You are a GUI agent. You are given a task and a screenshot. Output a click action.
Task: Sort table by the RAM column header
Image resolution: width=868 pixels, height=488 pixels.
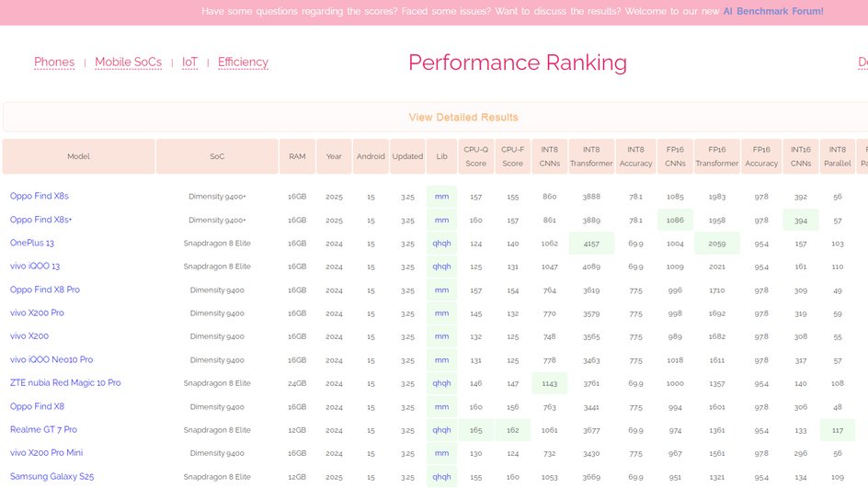point(297,156)
